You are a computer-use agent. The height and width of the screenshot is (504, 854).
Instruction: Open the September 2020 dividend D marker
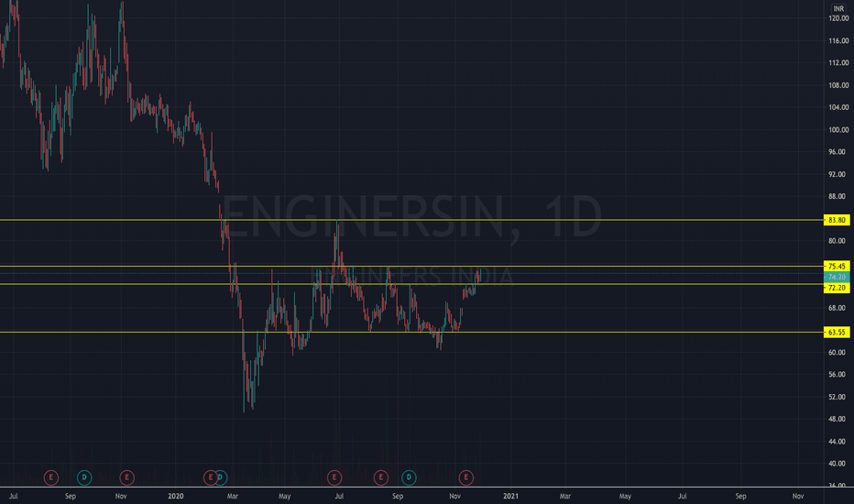pos(409,477)
